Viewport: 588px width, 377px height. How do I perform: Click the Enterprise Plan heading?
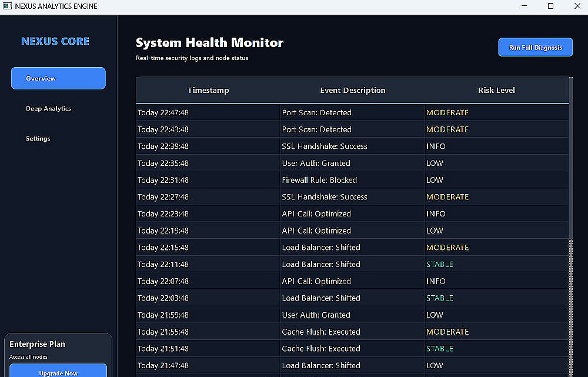[x=37, y=344]
